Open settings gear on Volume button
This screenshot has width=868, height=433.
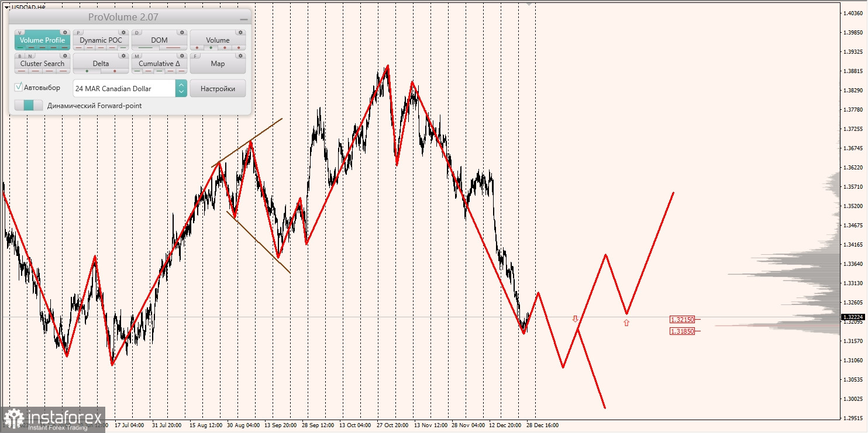pyautogui.click(x=240, y=32)
